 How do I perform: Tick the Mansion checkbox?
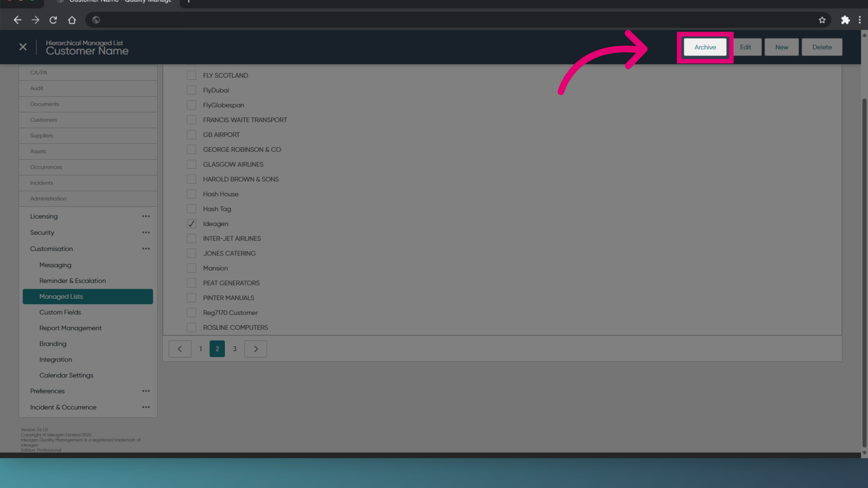pyautogui.click(x=192, y=268)
